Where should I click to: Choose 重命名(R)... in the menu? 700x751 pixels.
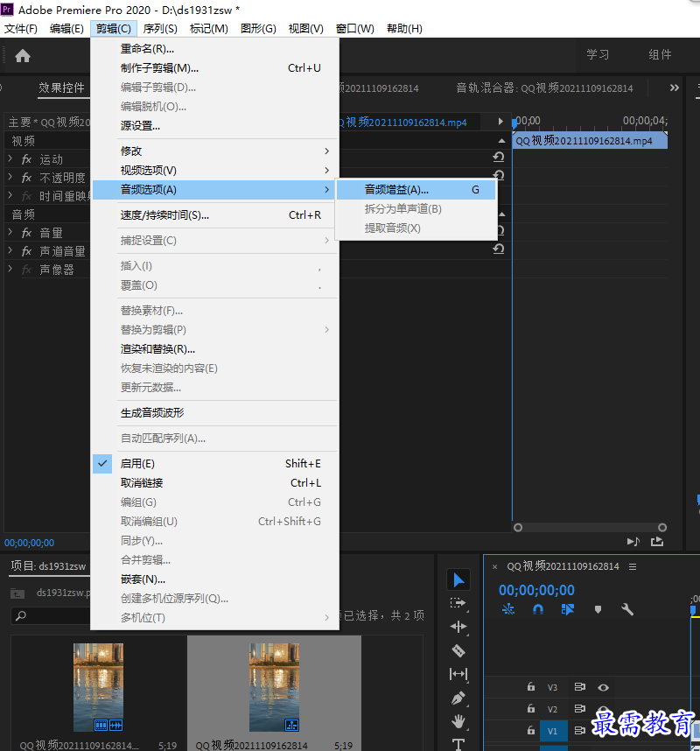point(215,49)
